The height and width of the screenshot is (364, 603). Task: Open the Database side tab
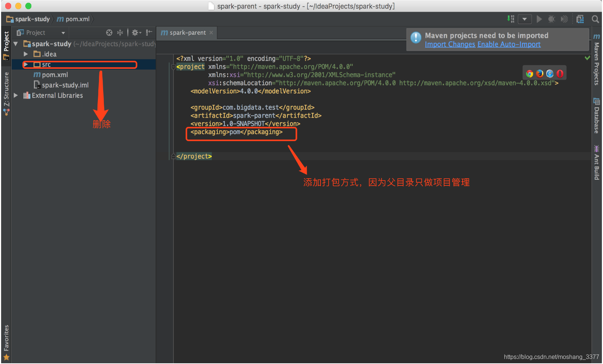(596, 116)
